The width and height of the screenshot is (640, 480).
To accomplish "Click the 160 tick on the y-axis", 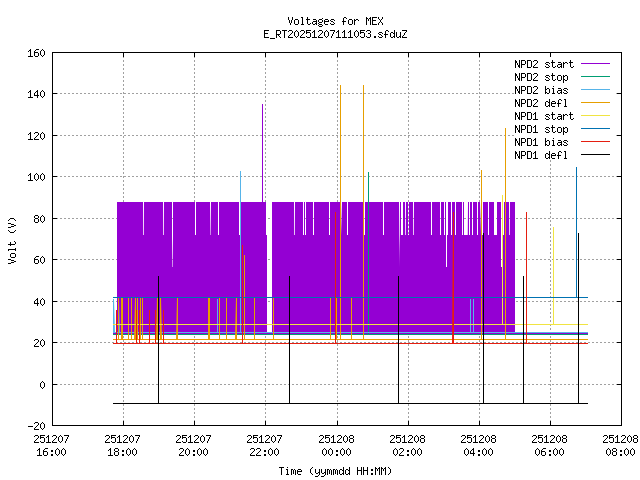I will [x=34, y=52].
